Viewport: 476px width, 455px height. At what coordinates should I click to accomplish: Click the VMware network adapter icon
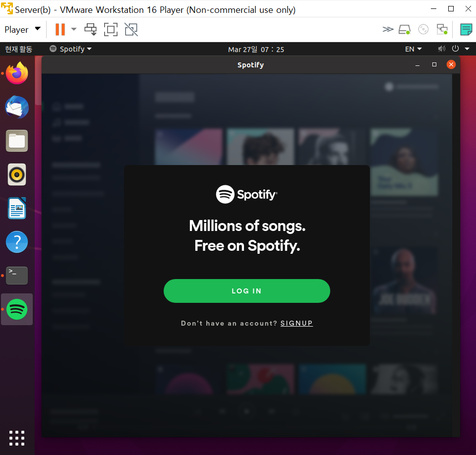point(442,29)
